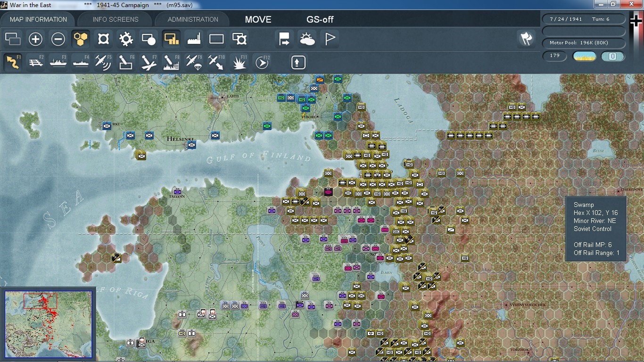
Task: Click the date and Turn 6 display
Action: (584, 19)
